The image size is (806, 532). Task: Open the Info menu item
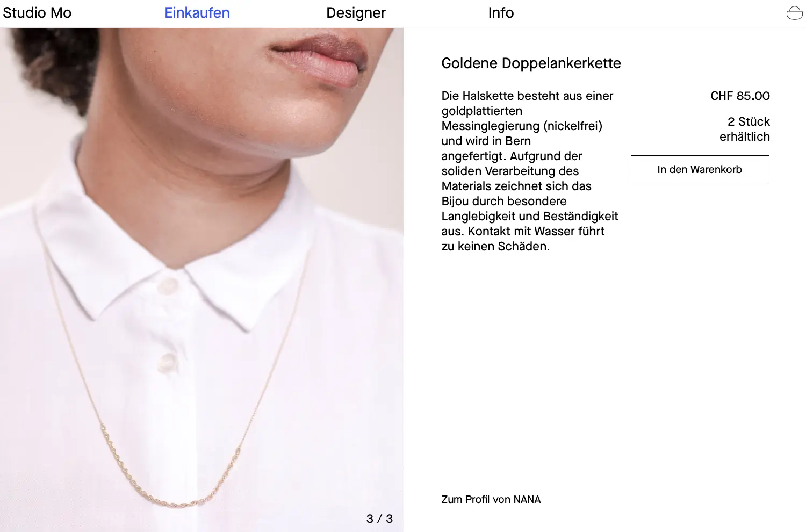click(x=501, y=13)
